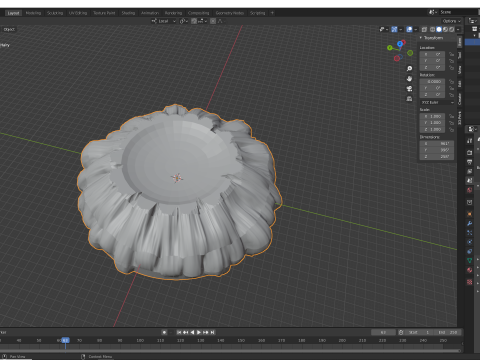This screenshot has width=480, height=360.
Task: Toggle lock on Rotation X
Action: [451, 81]
